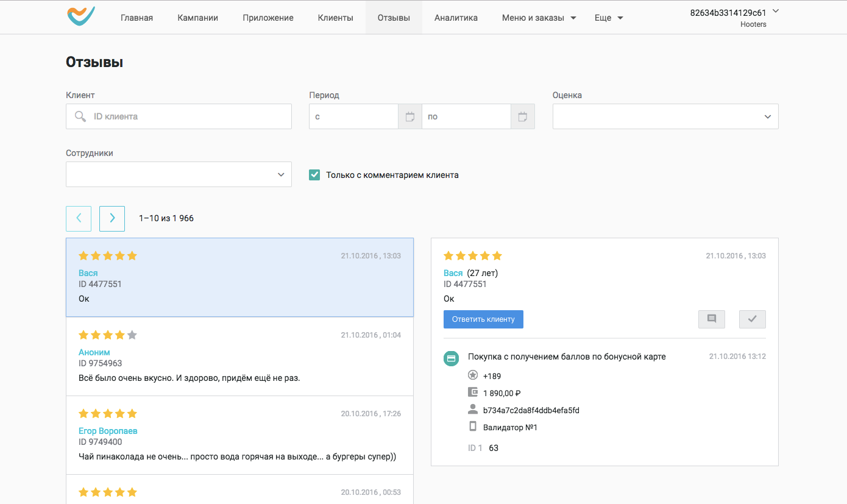Switch to Кампании tab
The height and width of the screenshot is (504, 847).
point(197,18)
